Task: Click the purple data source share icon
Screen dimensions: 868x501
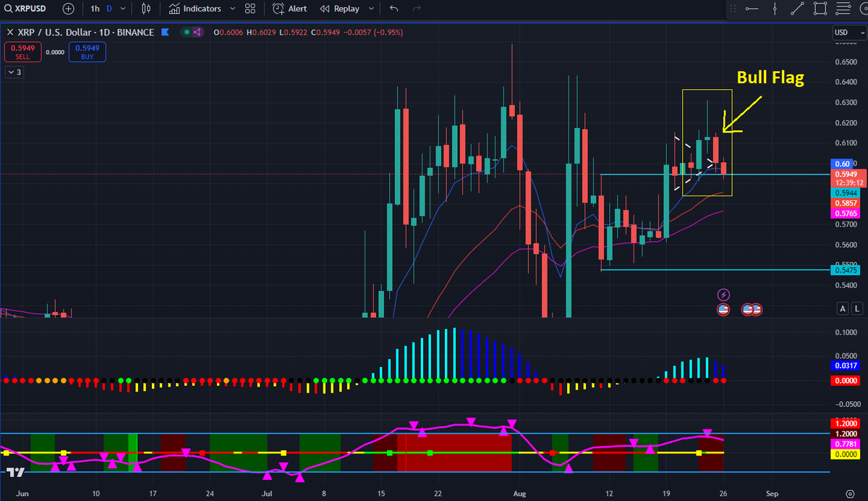Action: 195,33
